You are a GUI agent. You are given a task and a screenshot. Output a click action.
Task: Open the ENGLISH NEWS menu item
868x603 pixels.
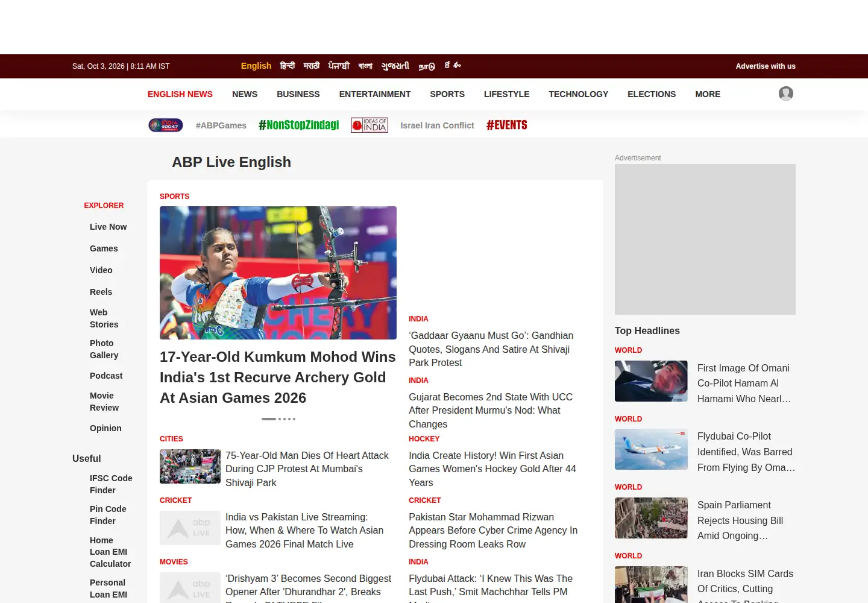tap(180, 94)
